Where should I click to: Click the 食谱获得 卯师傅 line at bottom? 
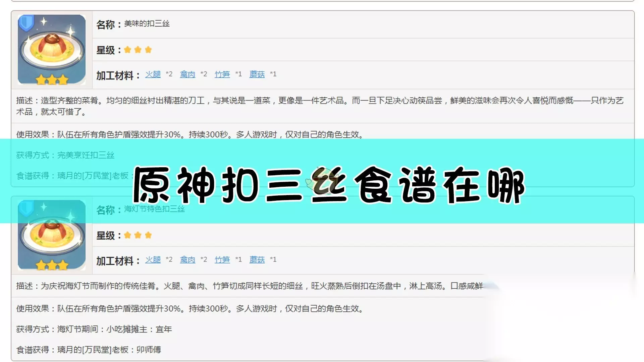(x=89, y=350)
